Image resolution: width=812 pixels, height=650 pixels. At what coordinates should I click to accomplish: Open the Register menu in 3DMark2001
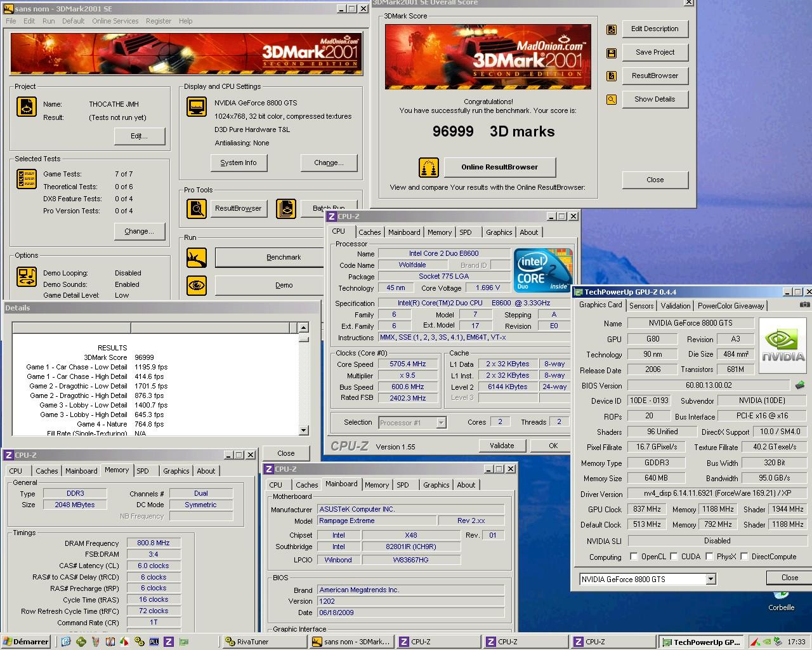click(159, 21)
